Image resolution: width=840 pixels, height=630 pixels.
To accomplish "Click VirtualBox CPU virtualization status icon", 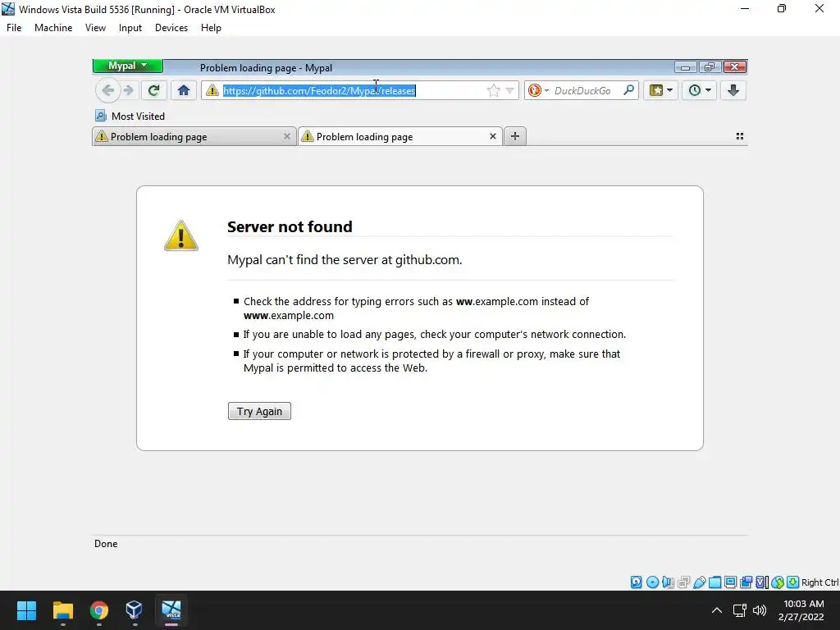I will click(761, 582).
